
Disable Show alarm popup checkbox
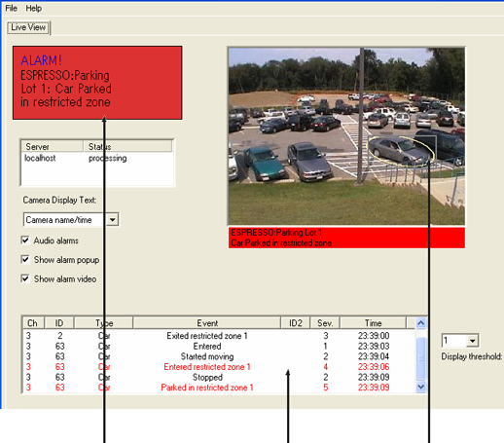coord(25,260)
